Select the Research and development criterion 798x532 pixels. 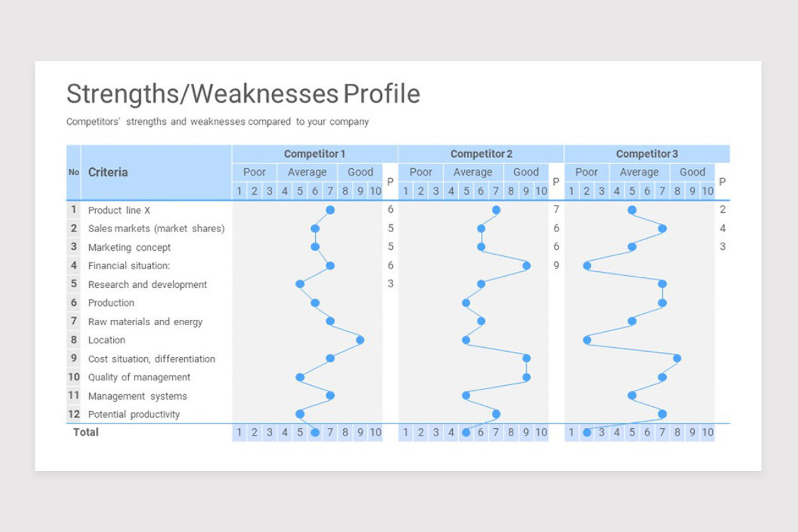pos(148,285)
